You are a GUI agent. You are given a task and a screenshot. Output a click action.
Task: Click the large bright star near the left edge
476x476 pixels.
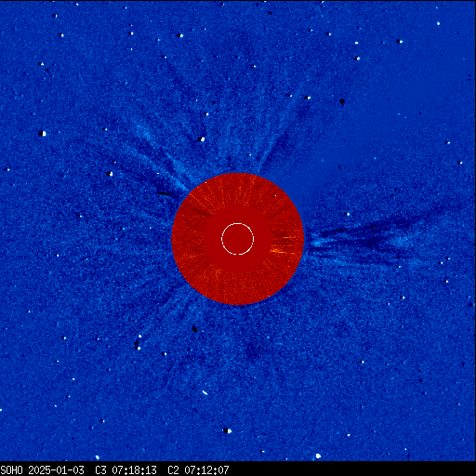pyautogui.click(x=43, y=134)
